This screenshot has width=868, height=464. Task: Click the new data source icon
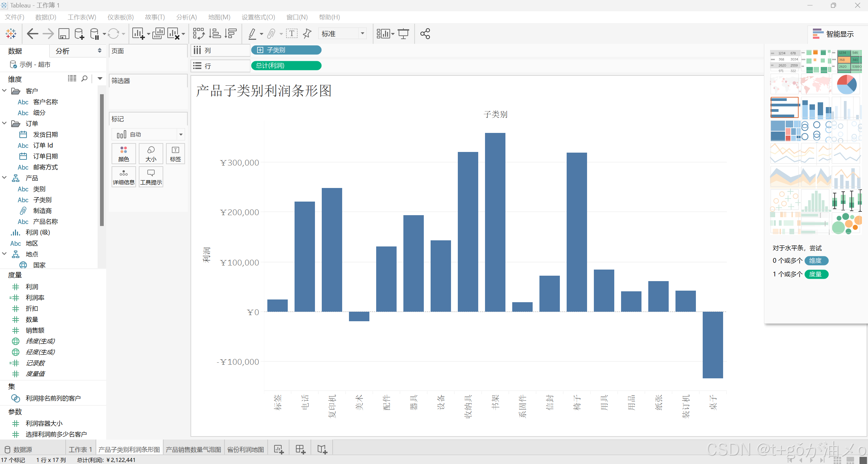79,34
